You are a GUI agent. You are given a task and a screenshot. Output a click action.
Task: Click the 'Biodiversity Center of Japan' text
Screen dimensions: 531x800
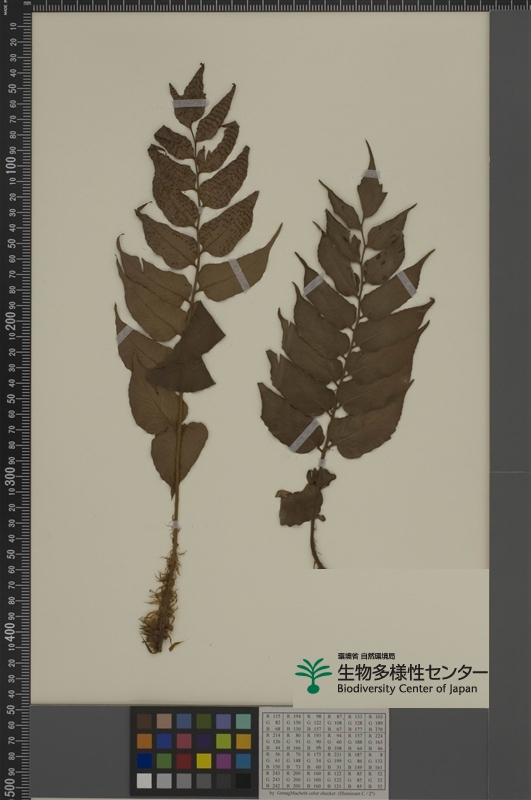(407, 689)
